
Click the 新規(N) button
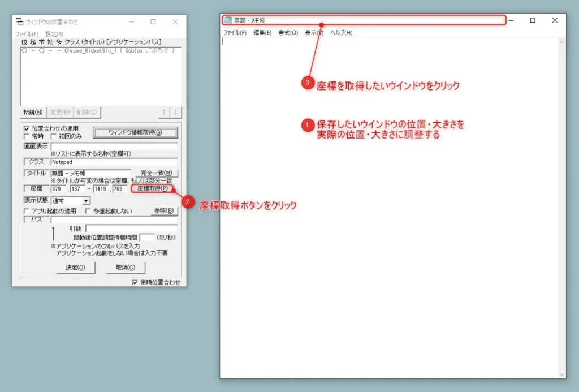[33, 111]
